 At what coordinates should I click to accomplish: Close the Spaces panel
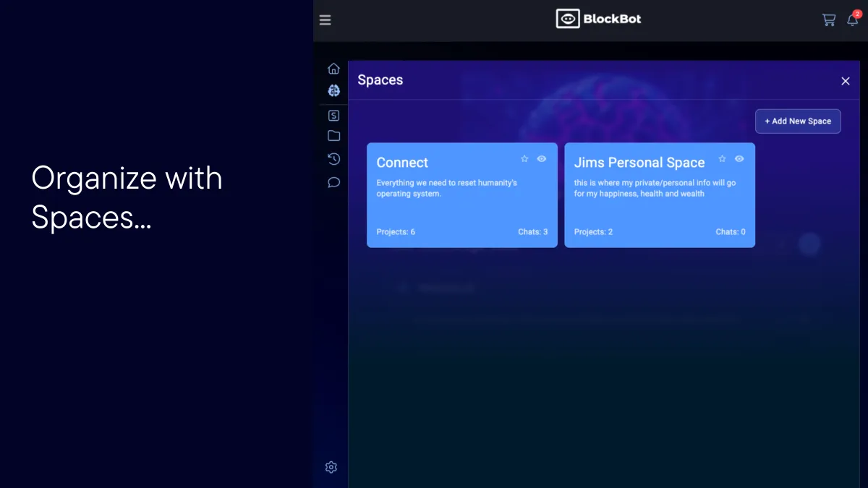(x=846, y=81)
